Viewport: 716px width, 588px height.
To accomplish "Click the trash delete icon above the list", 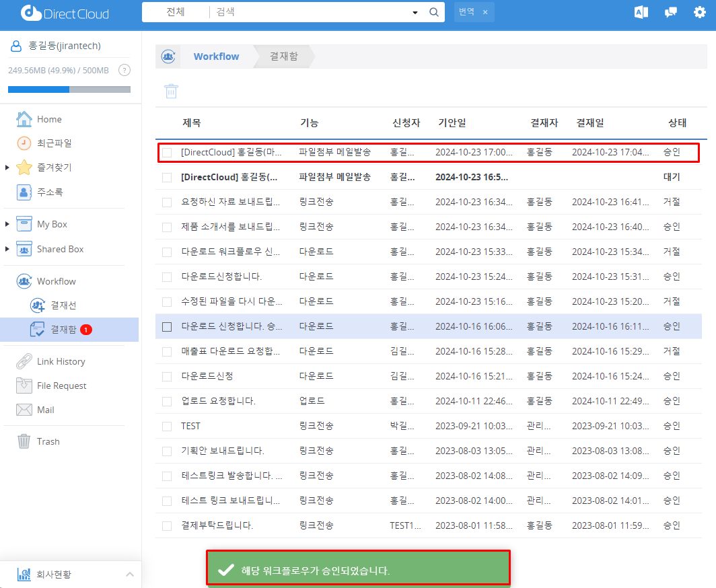I will (172, 91).
